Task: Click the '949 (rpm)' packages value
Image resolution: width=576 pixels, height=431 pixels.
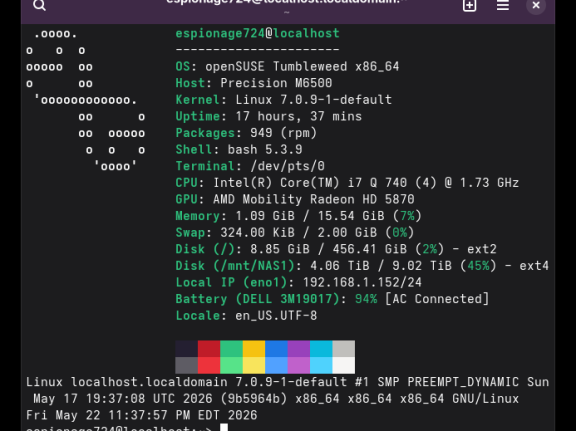Action: click(284, 133)
